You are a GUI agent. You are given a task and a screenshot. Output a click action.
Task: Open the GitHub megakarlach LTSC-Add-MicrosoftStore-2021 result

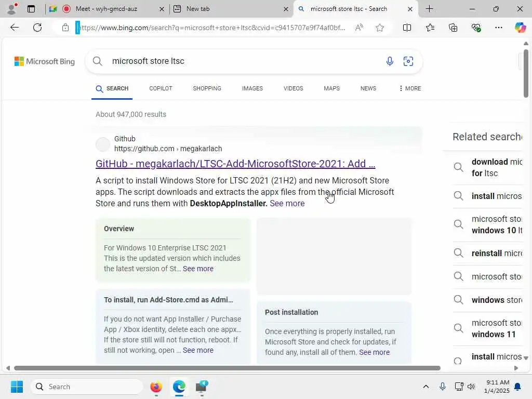(235, 164)
